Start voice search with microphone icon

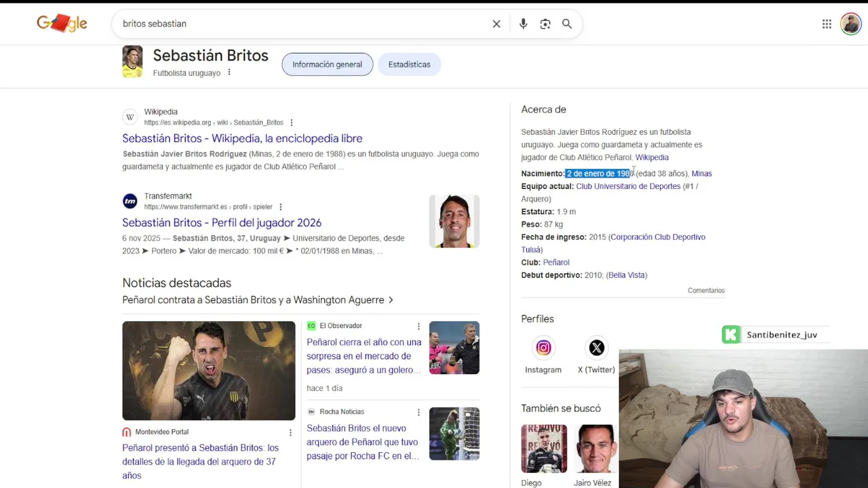pyautogui.click(x=523, y=24)
